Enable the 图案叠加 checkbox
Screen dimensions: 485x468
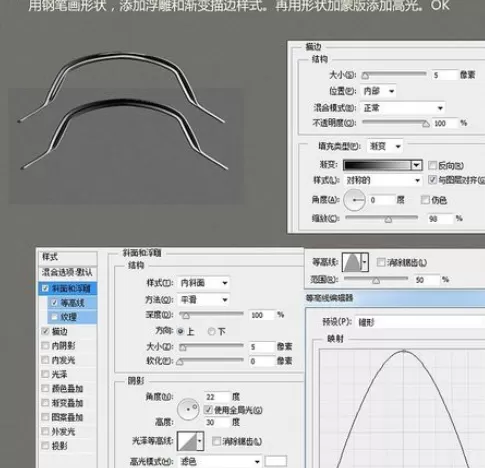[x=45, y=417]
